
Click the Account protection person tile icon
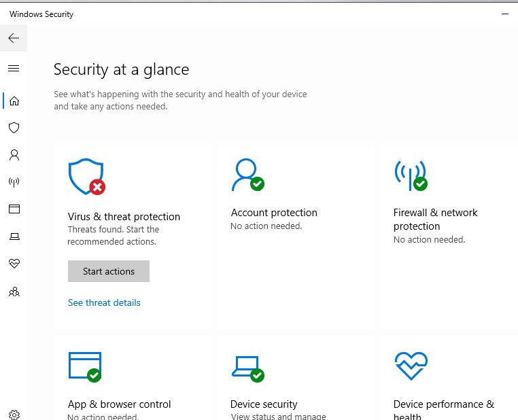[x=247, y=175]
